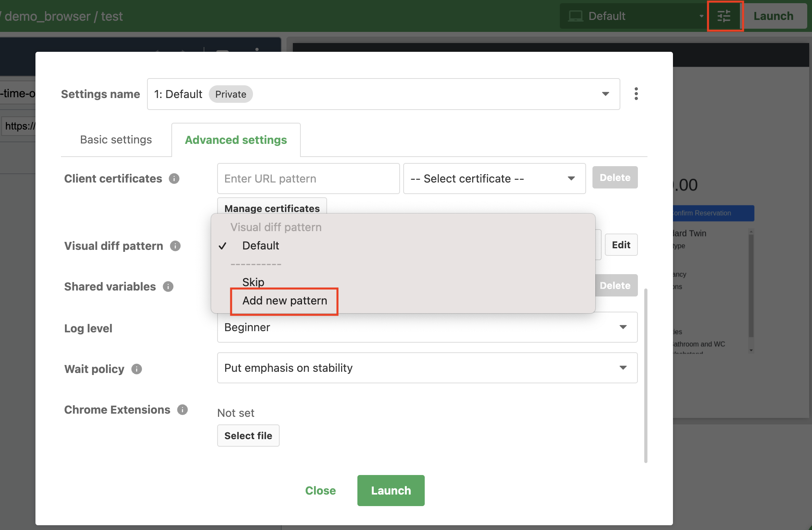This screenshot has width=812, height=530.
Task: Click Select file for Chrome Extensions
Action: 248,436
